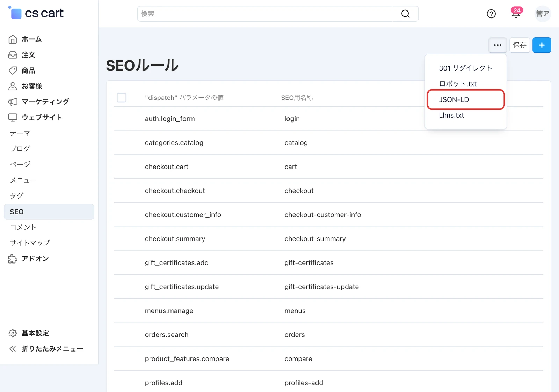The image size is (559, 392).
Task: Open the help question mark icon
Action: (x=491, y=14)
